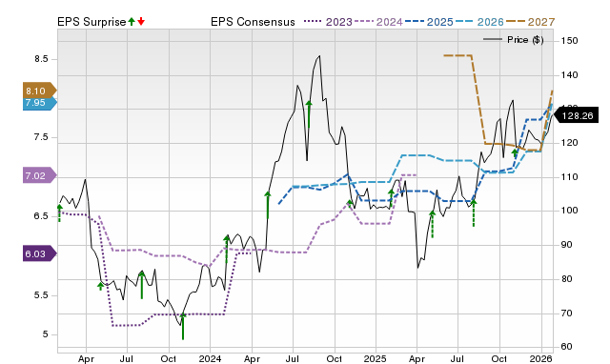Select the 2025 EPS consensus legend entry
Screen dimensions: 610x364
(x=429, y=22)
